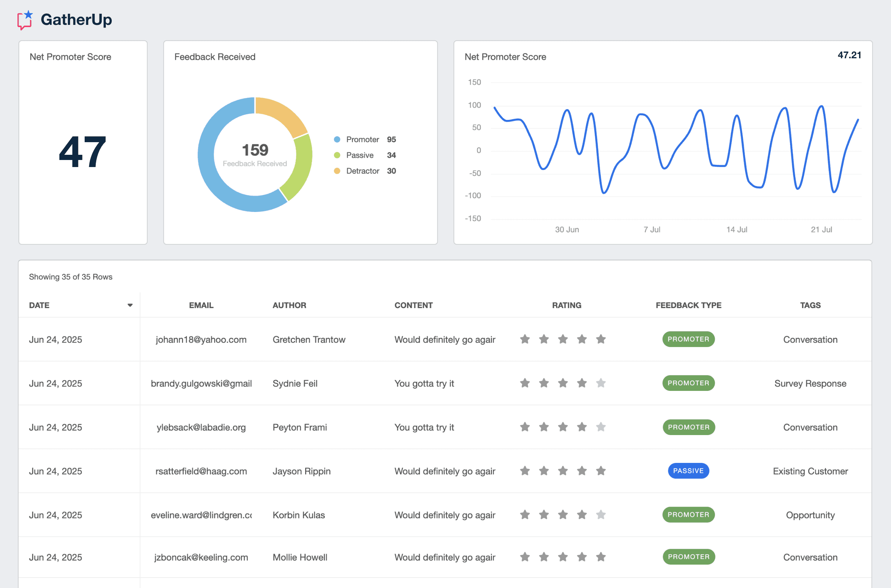
Task: Click the GatherUp logo icon
Action: coord(25,20)
